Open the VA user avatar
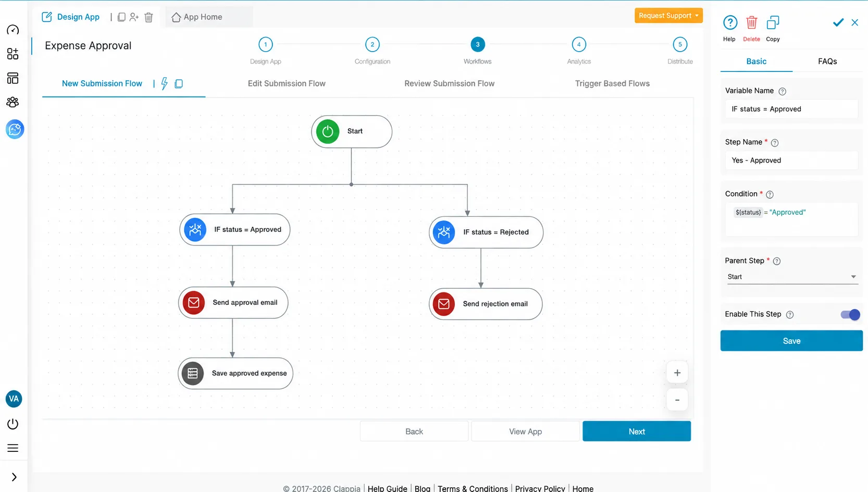The width and height of the screenshot is (868, 492). 14,399
